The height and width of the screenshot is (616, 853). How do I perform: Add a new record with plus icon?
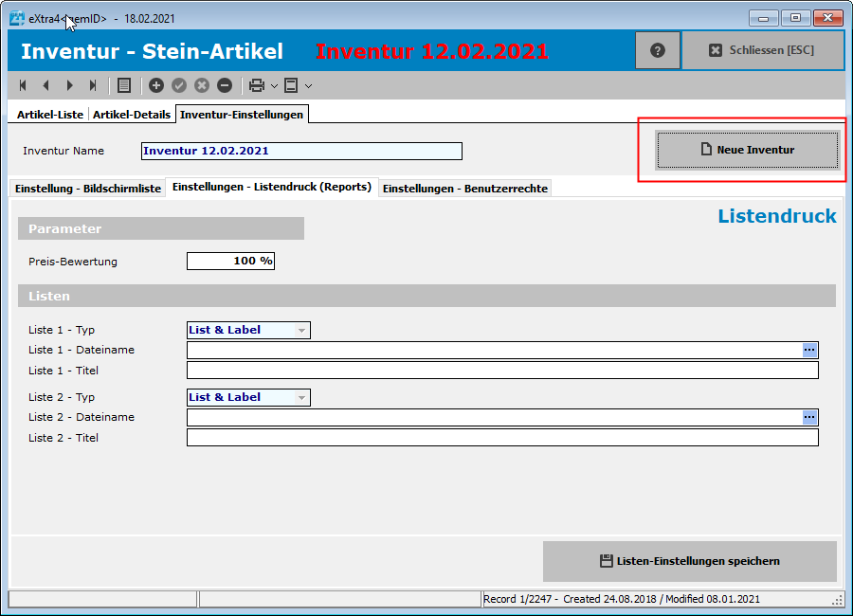coord(156,85)
